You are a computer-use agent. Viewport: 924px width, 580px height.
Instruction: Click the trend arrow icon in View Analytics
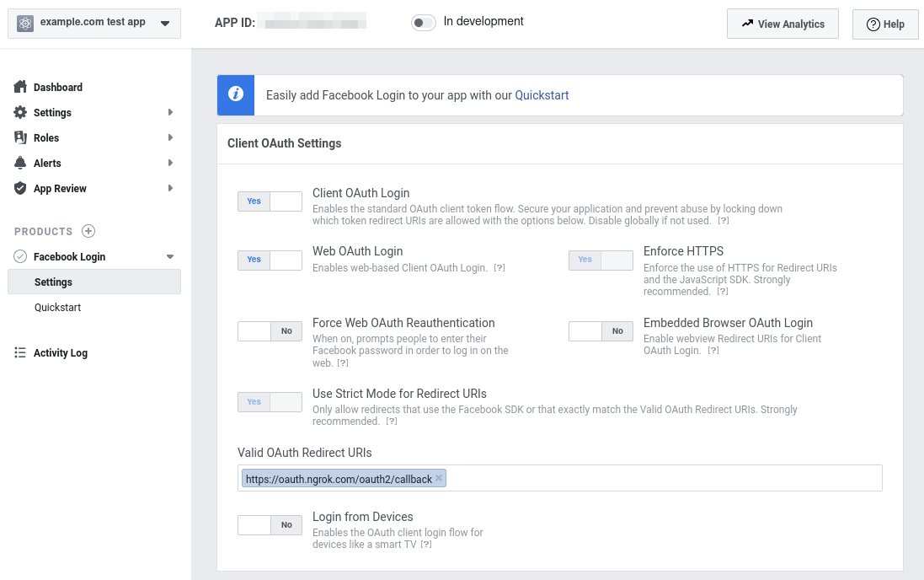pyautogui.click(x=747, y=24)
